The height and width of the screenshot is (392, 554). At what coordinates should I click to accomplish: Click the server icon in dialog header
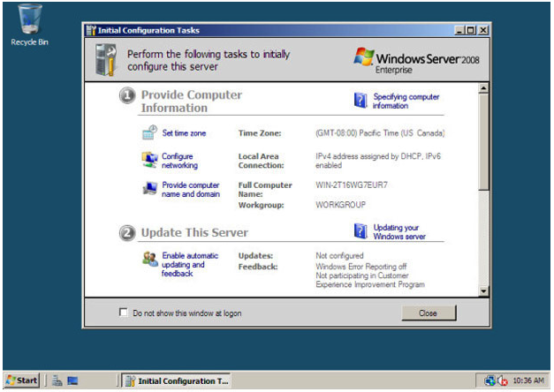pyautogui.click(x=106, y=60)
